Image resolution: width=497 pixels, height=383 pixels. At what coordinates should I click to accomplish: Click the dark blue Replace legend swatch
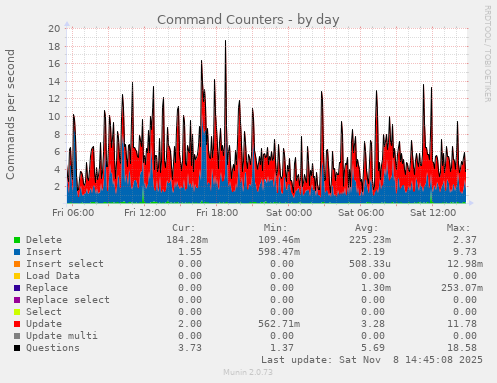tap(17, 288)
